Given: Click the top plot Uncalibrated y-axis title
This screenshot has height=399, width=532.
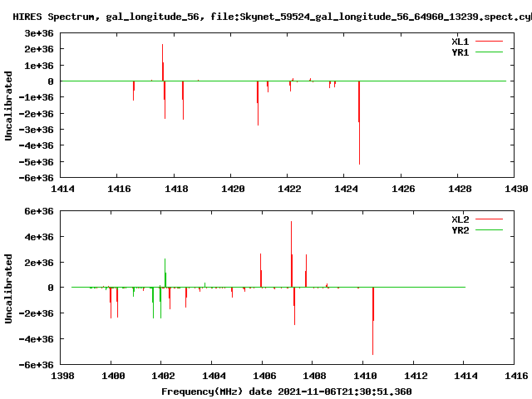Looking at the screenshot, I should pyautogui.click(x=8, y=106).
